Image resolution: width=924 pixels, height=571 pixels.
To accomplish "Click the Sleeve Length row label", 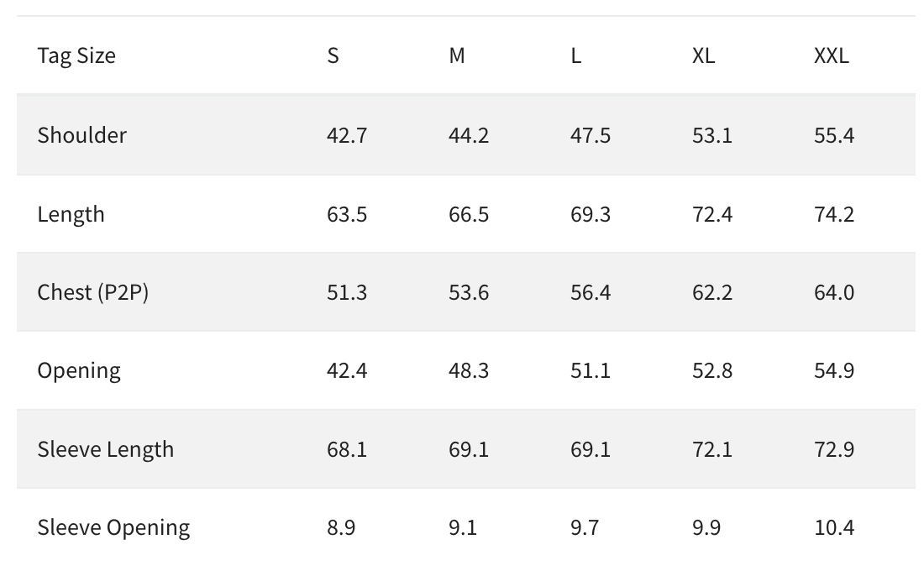I will pos(106,448).
